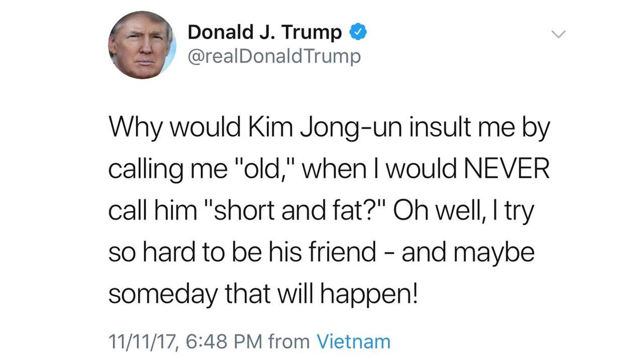Open the tweet options chevron menu
The width and height of the screenshot is (644, 362).
558,34
